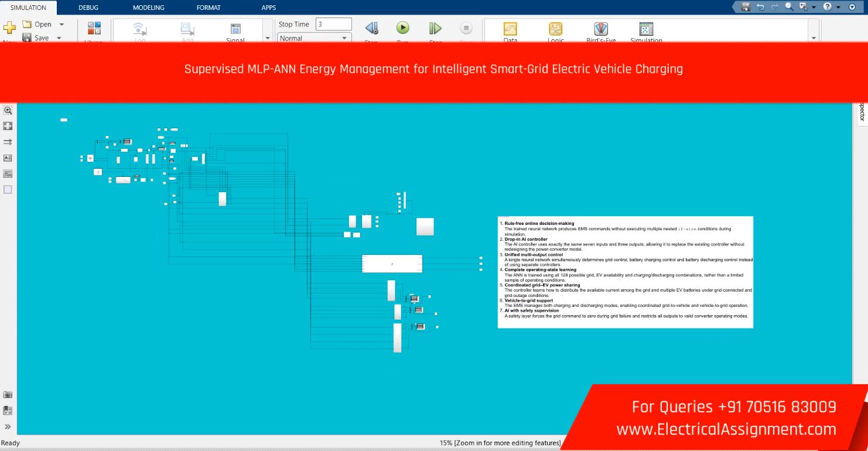Expand the Save button dropdown arrow

pyautogui.click(x=59, y=38)
